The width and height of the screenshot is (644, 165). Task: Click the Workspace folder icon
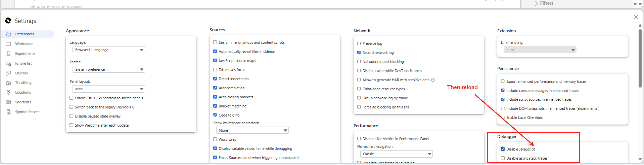point(8,44)
